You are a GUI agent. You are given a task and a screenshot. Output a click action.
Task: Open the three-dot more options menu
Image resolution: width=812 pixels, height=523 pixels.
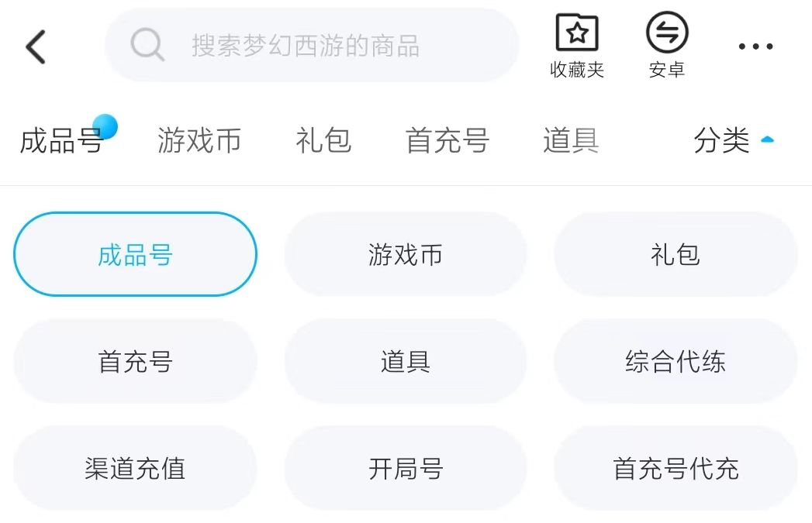755,47
